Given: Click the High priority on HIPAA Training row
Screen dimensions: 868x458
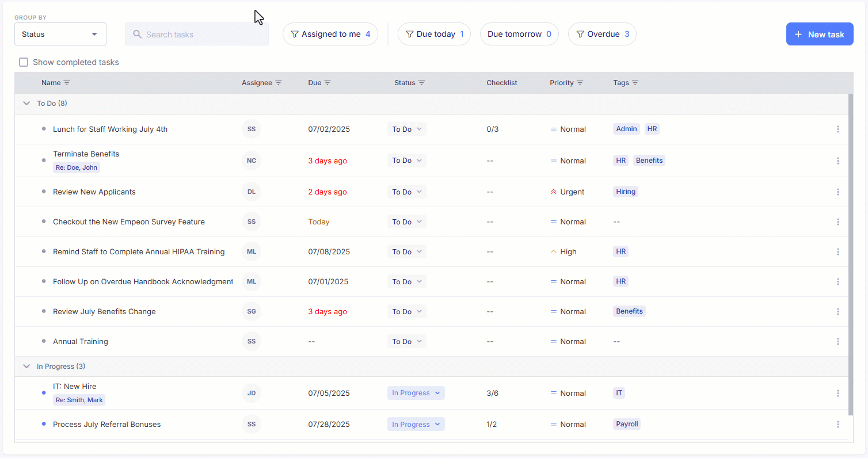Looking at the screenshot, I should pyautogui.click(x=563, y=251).
